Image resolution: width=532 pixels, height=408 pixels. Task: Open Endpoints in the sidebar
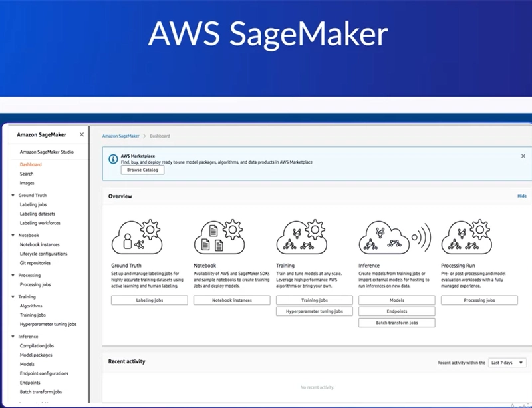pyautogui.click(x=30, y=383)
